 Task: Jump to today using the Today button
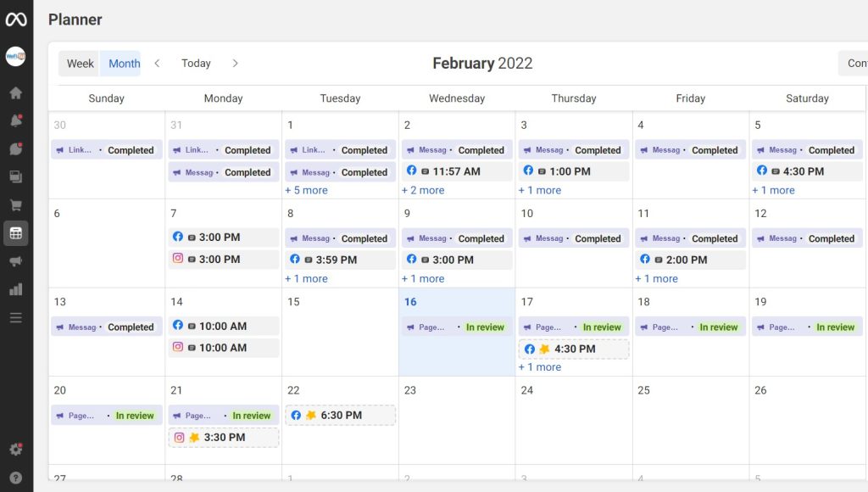196,63
